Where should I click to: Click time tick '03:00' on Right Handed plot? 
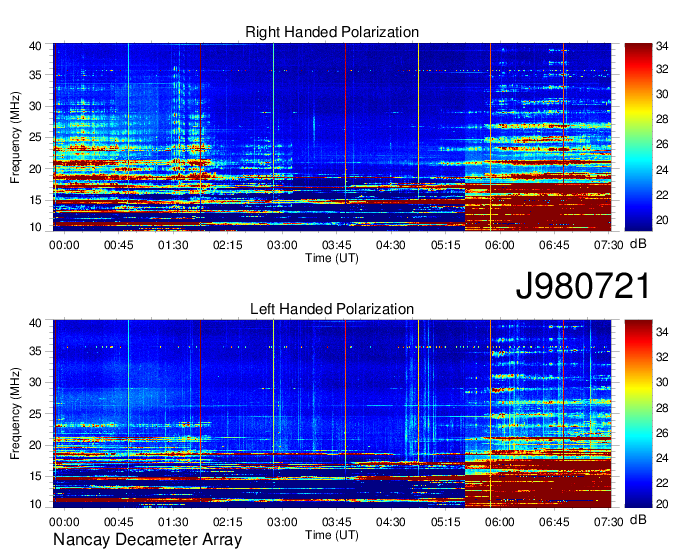pos(282,245)
